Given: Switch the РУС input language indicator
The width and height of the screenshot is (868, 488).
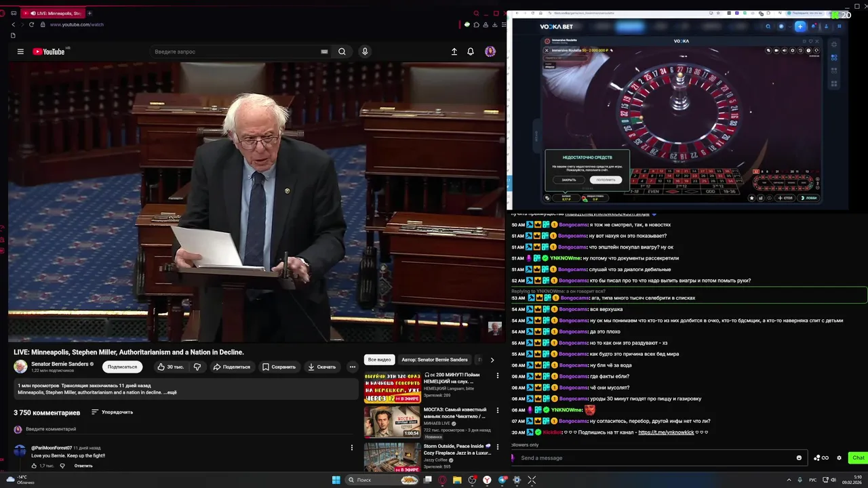Looking at the screenshot, I should (x=812, y=480).
